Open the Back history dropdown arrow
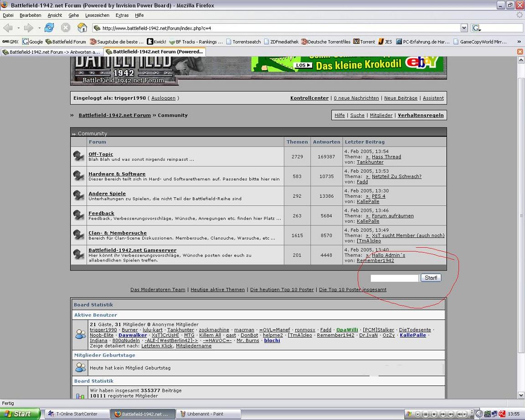Screen dimensions: 525x420 (x=18, y=28)
